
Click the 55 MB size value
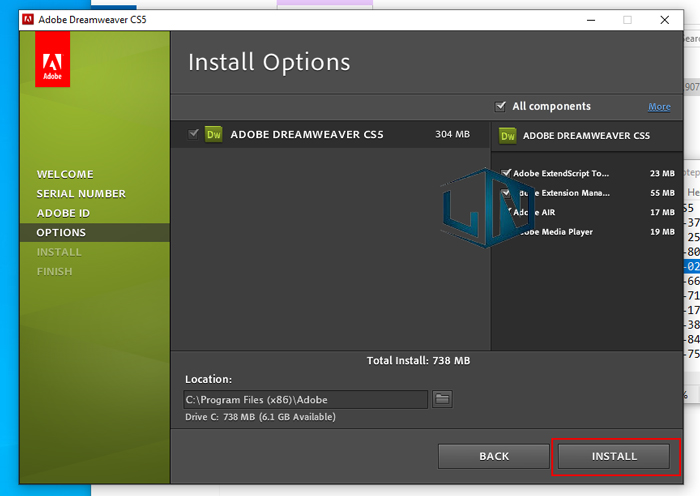(x=662, y=193)
